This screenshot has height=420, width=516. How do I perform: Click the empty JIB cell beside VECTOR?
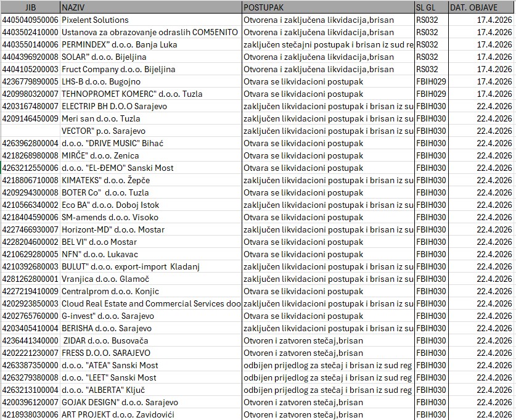(30, 131)
